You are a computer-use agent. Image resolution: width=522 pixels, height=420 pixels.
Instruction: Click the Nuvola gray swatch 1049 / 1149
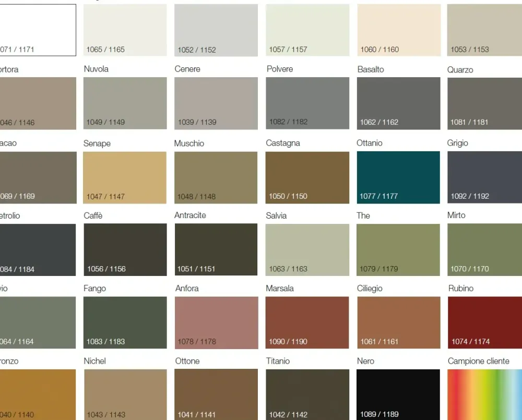[x=125, y=103]
